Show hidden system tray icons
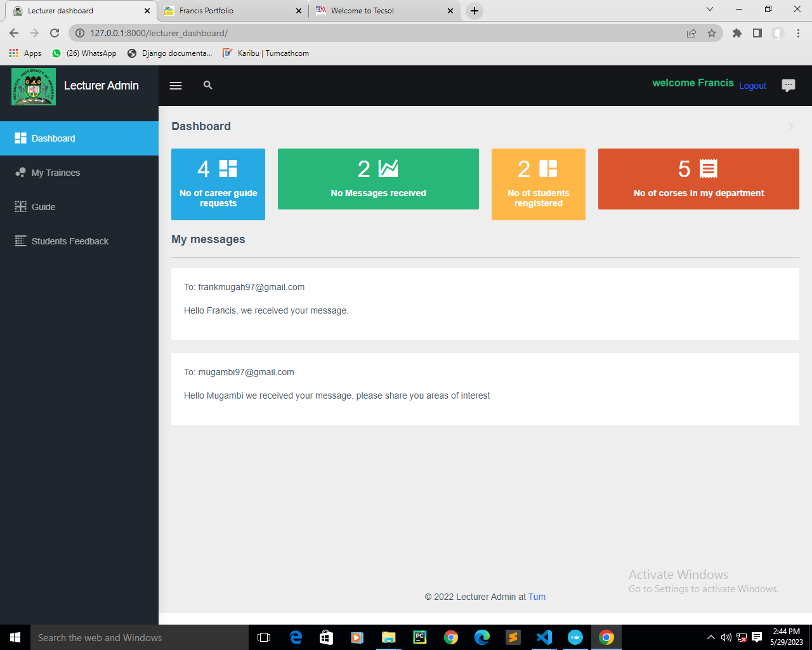Image resolution: width=812 pixels, height=650 pixels. 710,637
